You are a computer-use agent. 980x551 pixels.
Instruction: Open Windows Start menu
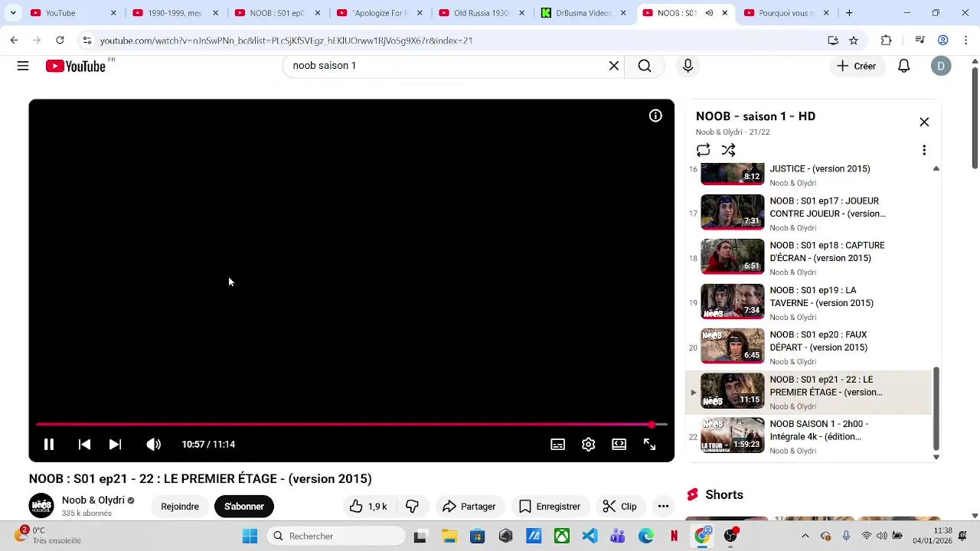click(x=250, y=536)
